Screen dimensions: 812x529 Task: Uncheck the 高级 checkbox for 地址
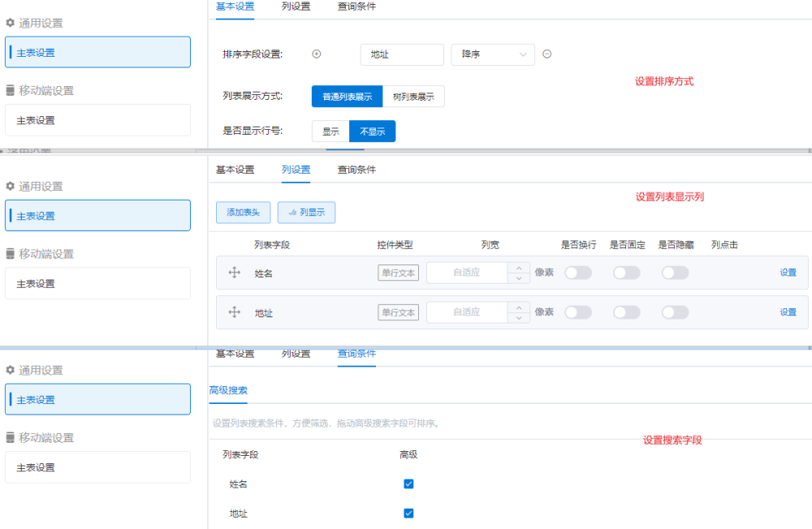[408, 513]
